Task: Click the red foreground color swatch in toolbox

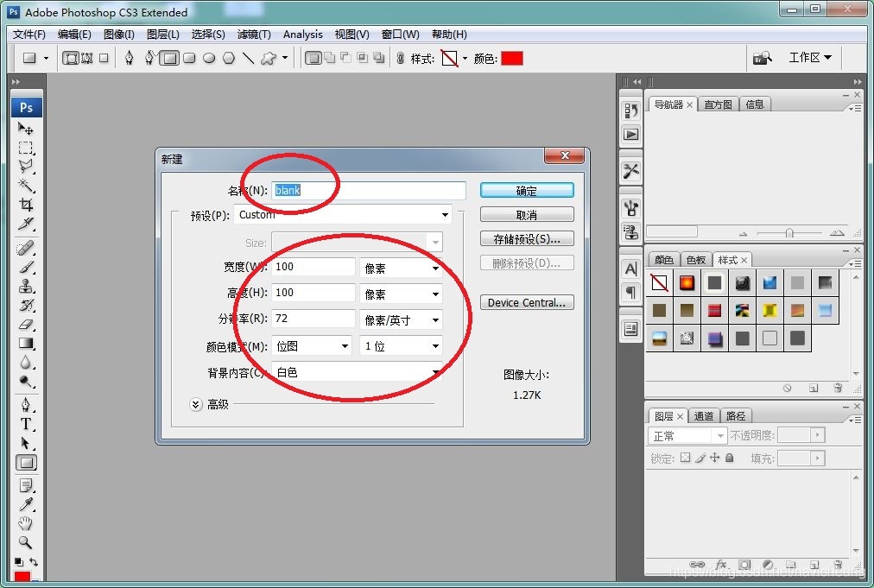Action: click(22, 578)
